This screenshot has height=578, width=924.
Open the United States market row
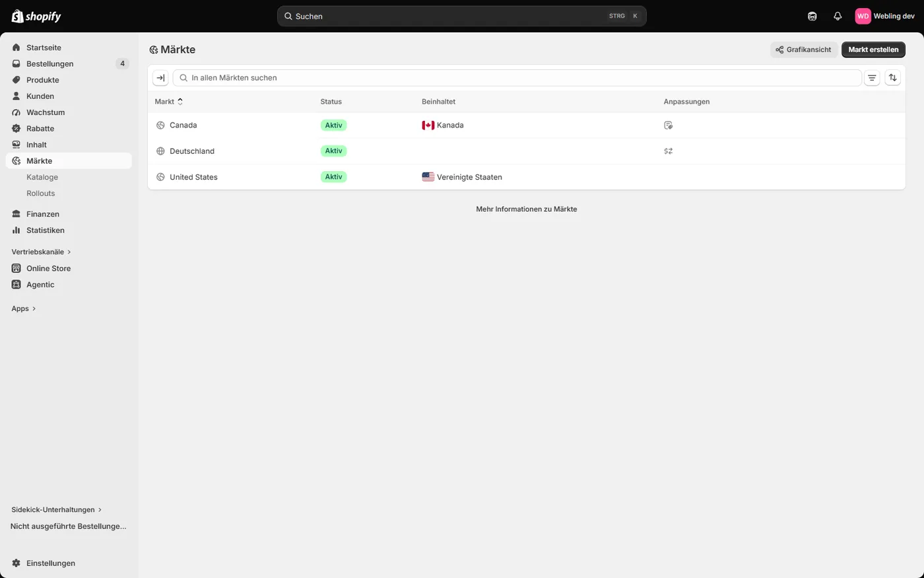coord(527,177)
